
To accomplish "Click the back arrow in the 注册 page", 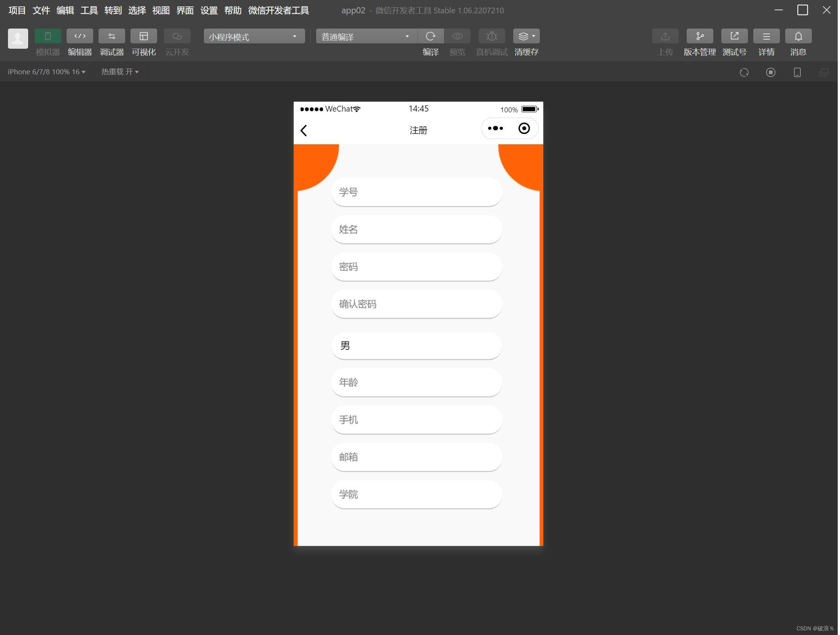I will coord(304,131).
